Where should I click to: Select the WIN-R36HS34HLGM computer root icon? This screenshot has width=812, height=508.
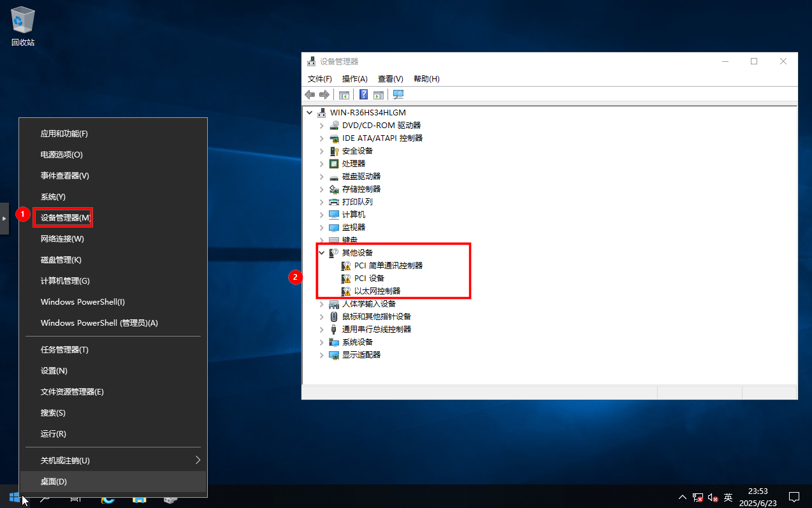pos(322,113)
